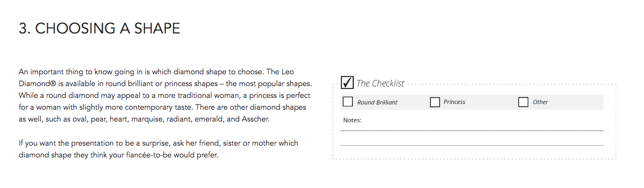This screenshot has width=644, height=188.
Task: Click the Diamond® word in the paragraph
Action: [x=36, y=84]
